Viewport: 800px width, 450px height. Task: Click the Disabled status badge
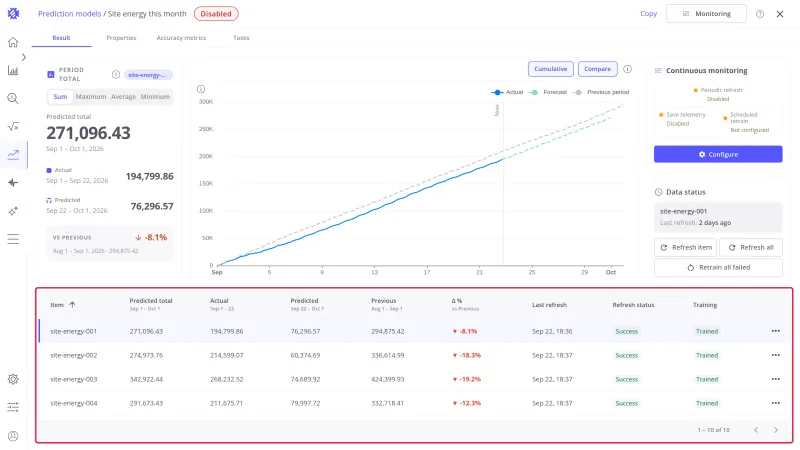216,14
